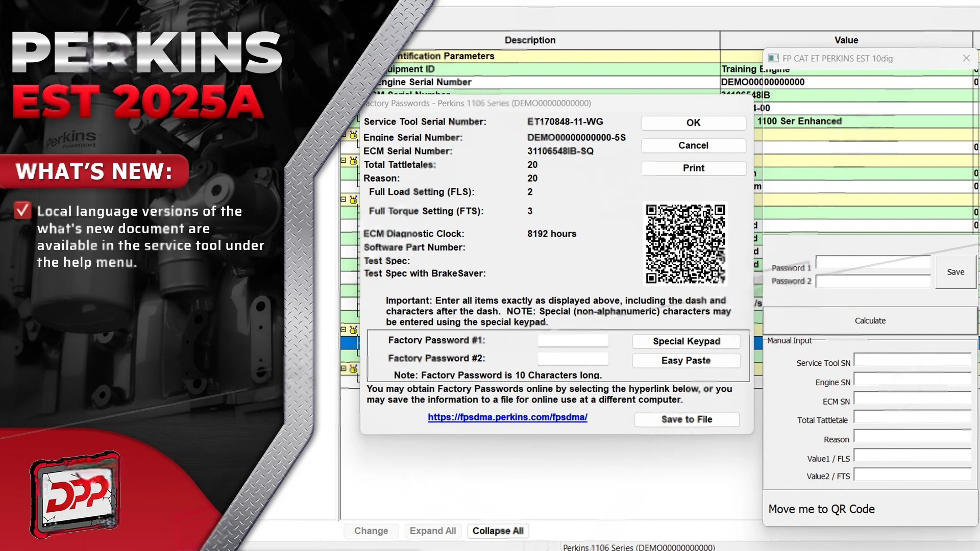The width and height of the screenshot is (980, 551).
Task: Click the Calculate button
Action: (x=870, y=321)
